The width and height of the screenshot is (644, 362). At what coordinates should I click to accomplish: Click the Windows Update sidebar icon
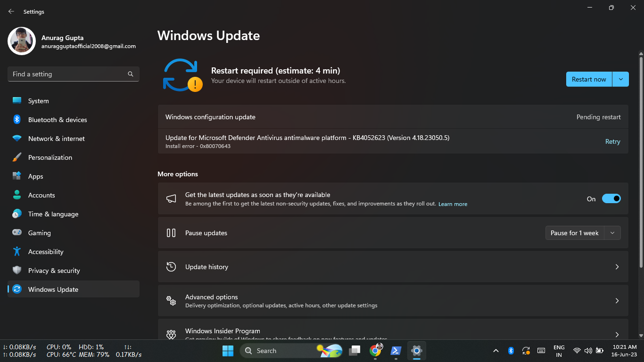point(17,289)
